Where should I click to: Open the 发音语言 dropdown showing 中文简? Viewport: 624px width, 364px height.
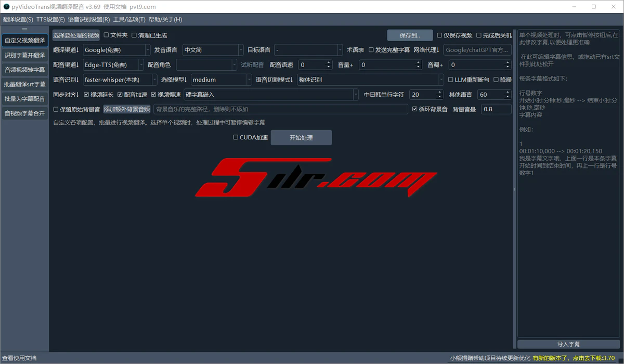tap(213, 50)
